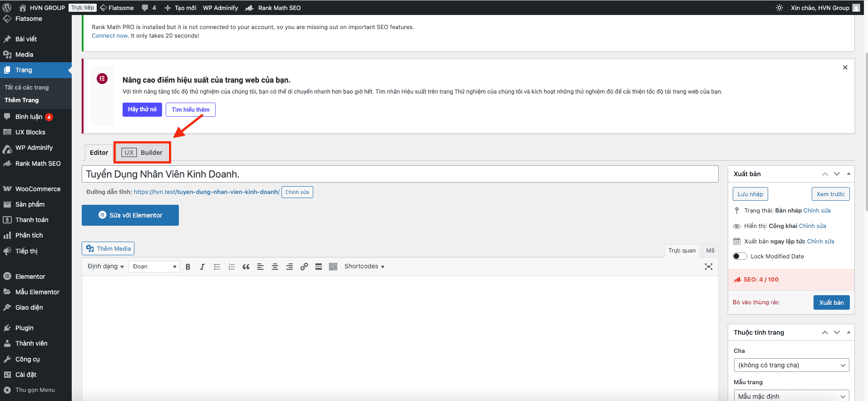Toggle the toolbar keyboard icon

[x=333, y=267]
